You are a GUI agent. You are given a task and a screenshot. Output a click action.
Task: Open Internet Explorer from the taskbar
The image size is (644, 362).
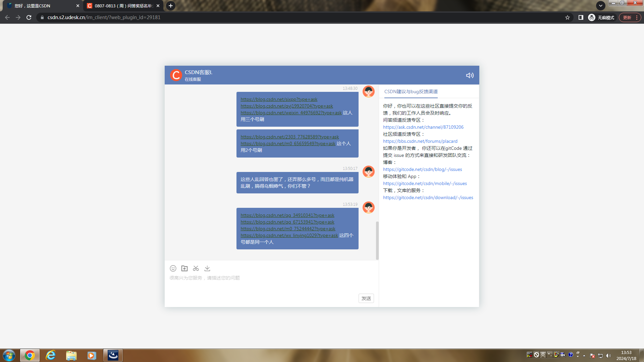click(51, 355)
